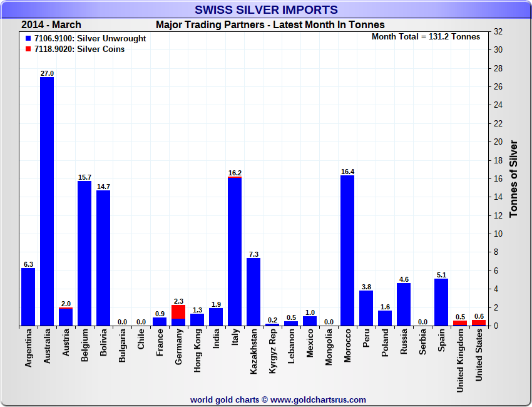This screenshot has width=532, height=407.
Task: Click the 'Bulgaria' axis label
Action: pyautogui.click(x=122, y=346)
